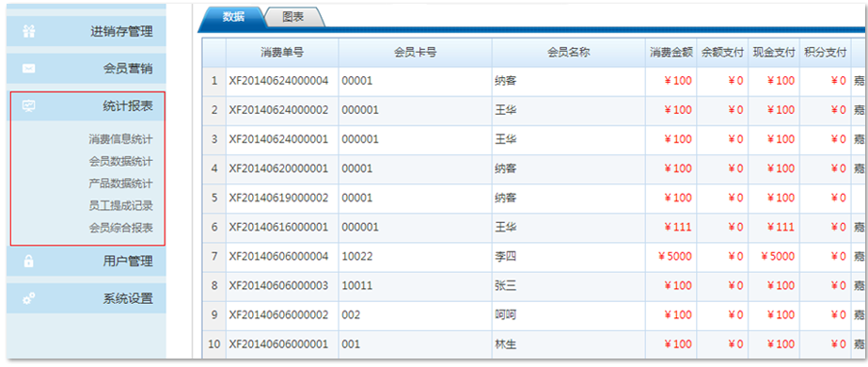Click member name 呵呵
This screenshot has width=868, height=367.
[x=505, y=315]
